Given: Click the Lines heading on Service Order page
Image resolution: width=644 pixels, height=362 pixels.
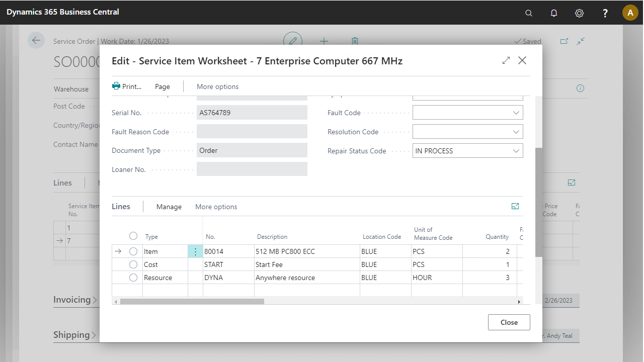Looking at the screenshot, I should pos(62,183).
